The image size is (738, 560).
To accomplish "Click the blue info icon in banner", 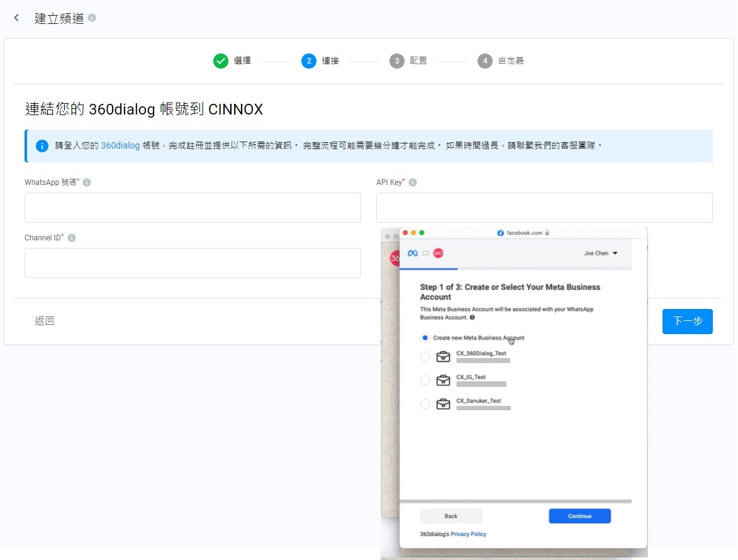I will 42,146.
